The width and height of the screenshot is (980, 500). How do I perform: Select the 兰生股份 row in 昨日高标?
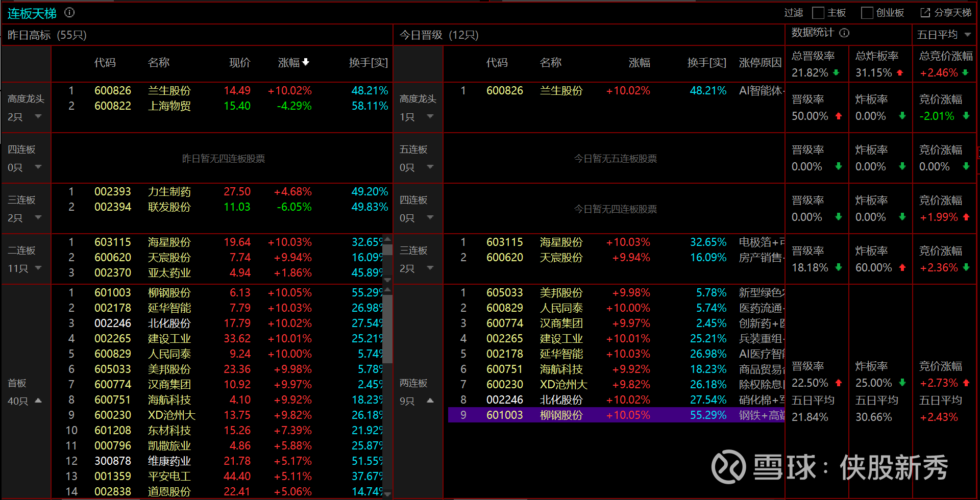(222, 91)
